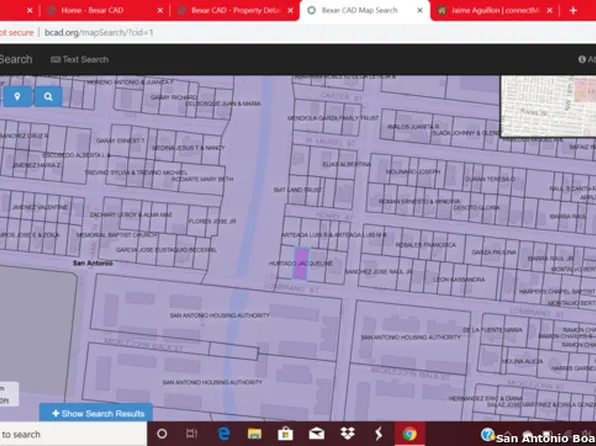Screen dimensions: 596x446
Task: Open File Explorer from the taskbar
Action: pos(255,433)
